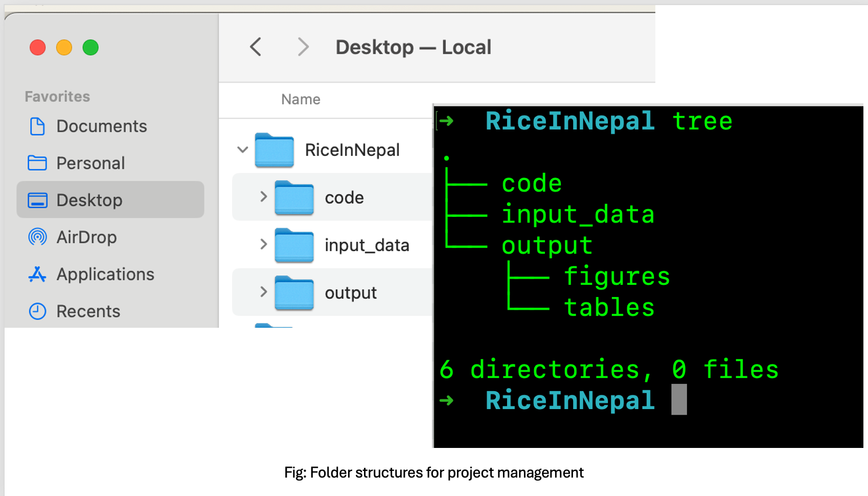Expand the output folder chevron
868x496 pixels.
(263, 292)
